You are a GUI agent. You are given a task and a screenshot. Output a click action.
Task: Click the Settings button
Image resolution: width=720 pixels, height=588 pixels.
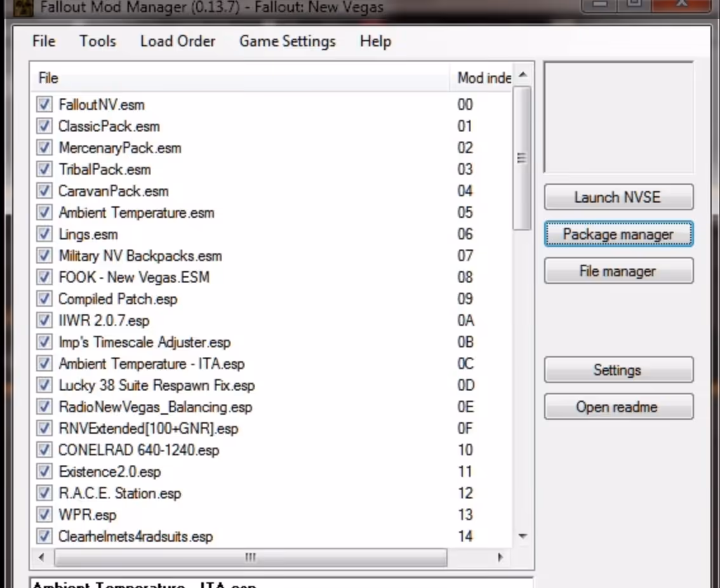click(618, 370)
